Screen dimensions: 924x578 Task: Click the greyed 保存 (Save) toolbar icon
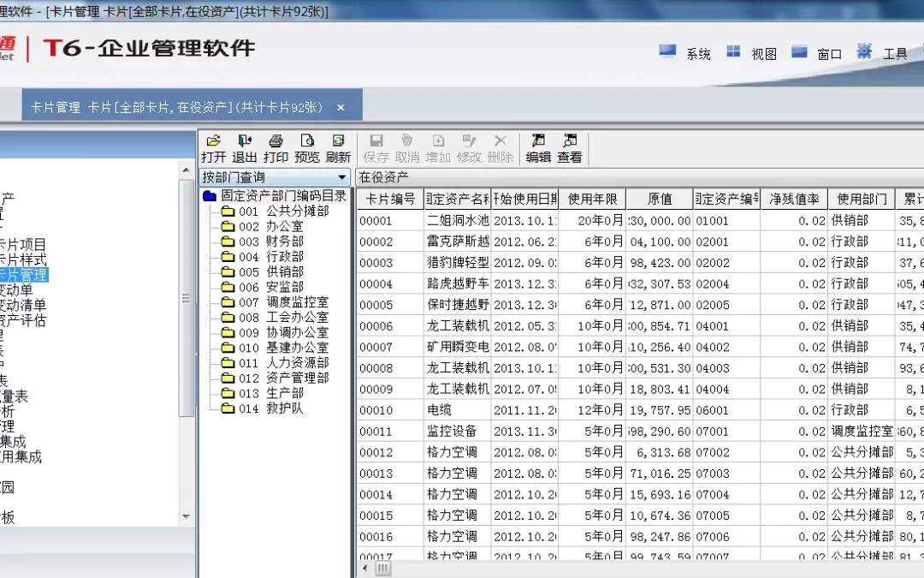[376, 149]
